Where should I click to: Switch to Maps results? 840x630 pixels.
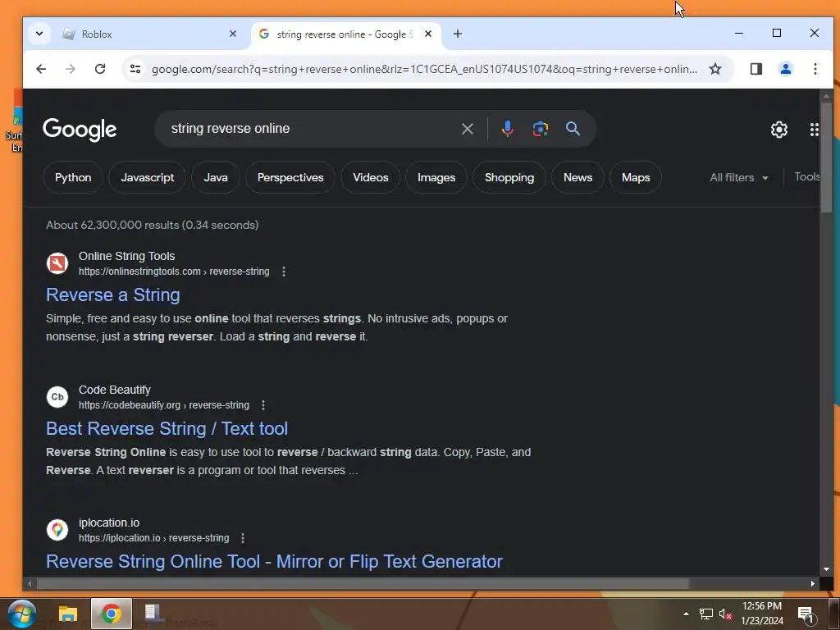636,177
